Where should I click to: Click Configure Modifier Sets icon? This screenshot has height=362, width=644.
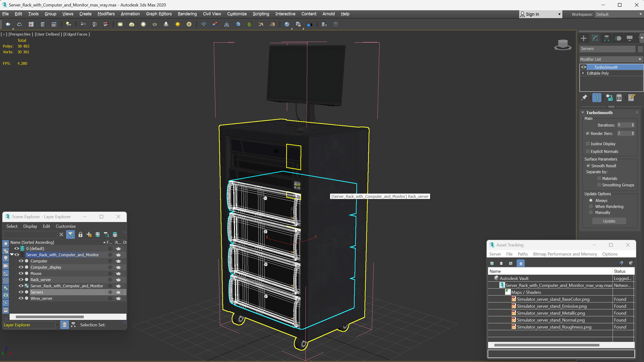tap(632, 98)
